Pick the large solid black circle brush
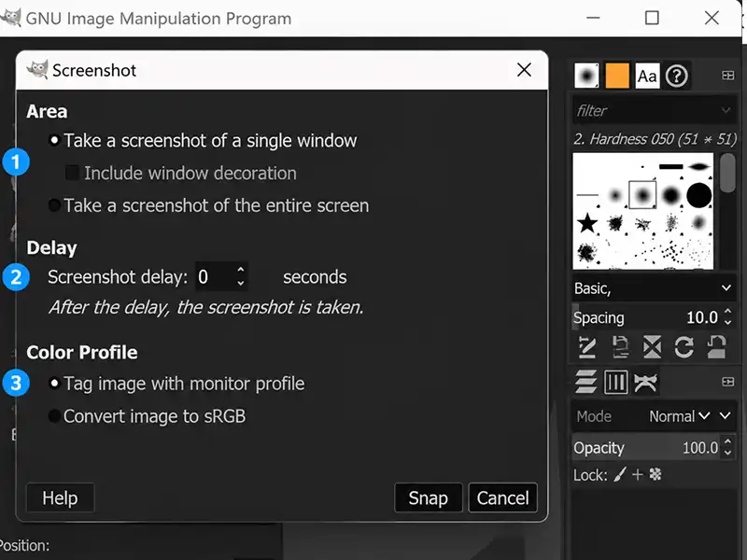The height and width of the screenshot is (560, 747). (698, 195)
